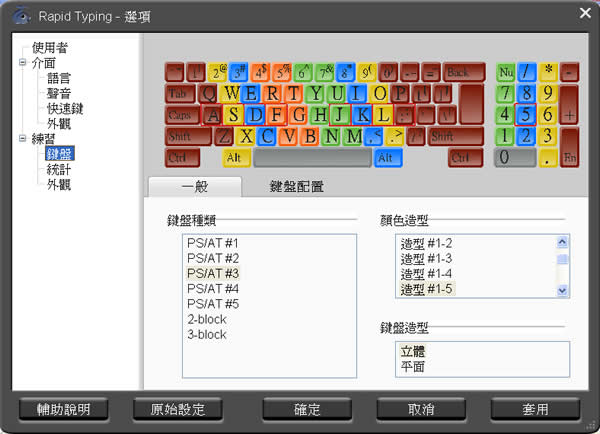
Task: Click the Back key in preview
Action: 464,72
